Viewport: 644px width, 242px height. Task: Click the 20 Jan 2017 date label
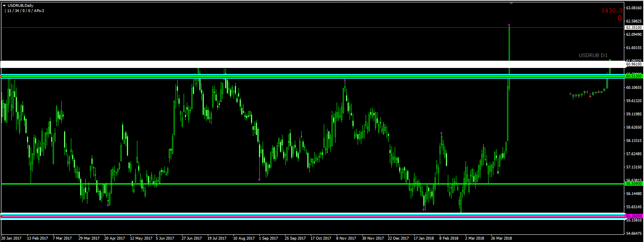click(x=11, y=238)
